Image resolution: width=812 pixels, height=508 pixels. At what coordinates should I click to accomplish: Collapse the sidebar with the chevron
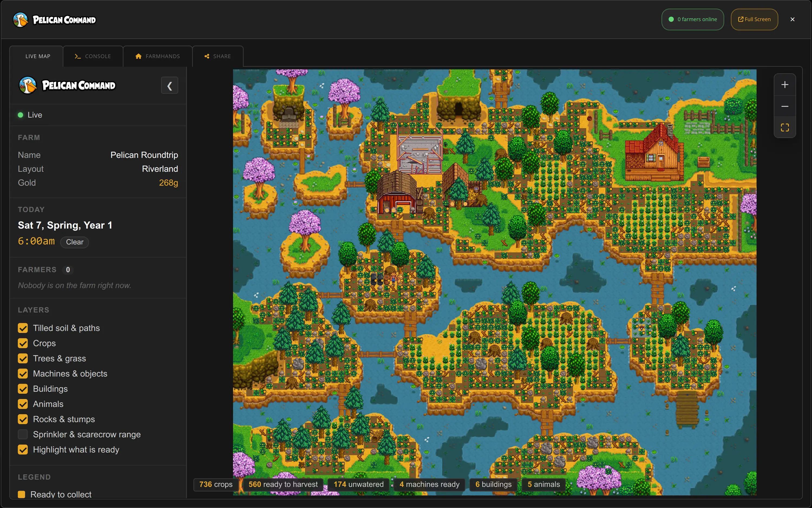pos(169,86)
